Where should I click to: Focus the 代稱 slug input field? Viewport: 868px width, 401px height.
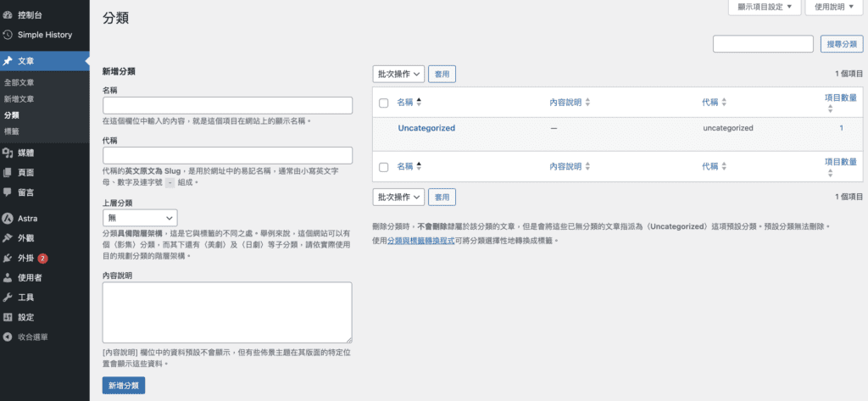pos(227,155)
